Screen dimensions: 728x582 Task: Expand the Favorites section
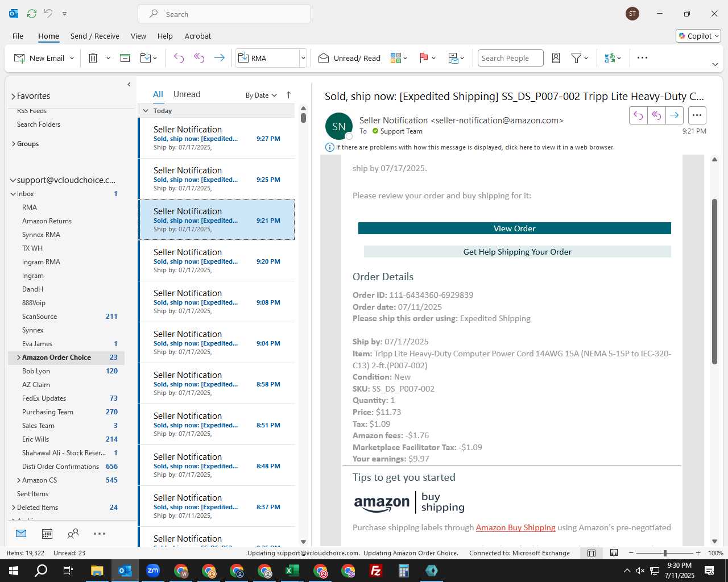(x=13, y=96)
